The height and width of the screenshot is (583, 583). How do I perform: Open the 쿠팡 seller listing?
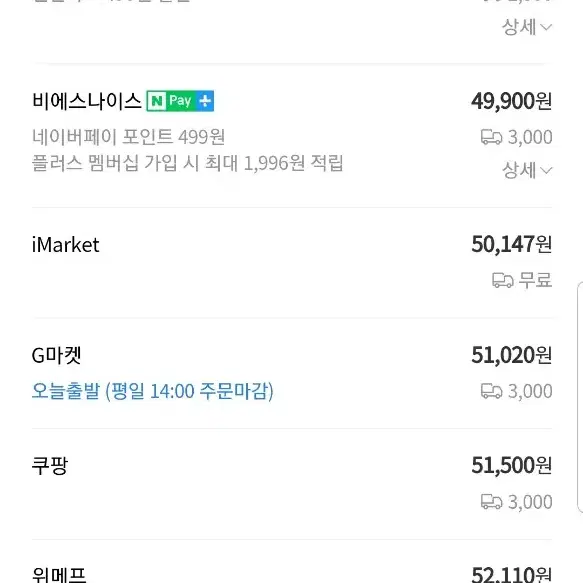pyautogui.click(x=50, y=466)
